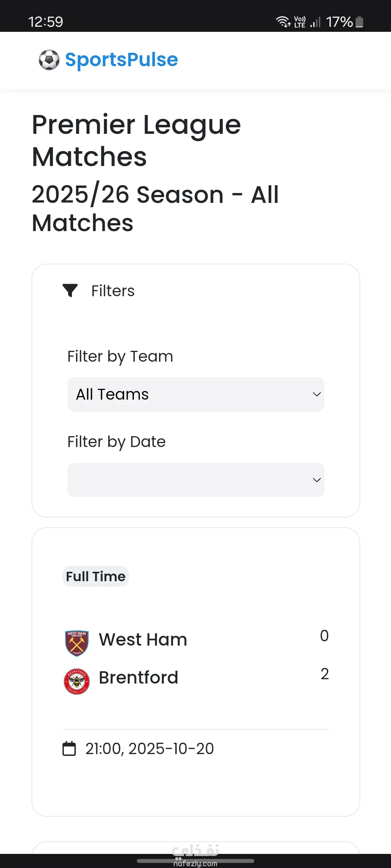Open the All Teams dropdown
The image size is (391, 868).
tap(195, 394)
